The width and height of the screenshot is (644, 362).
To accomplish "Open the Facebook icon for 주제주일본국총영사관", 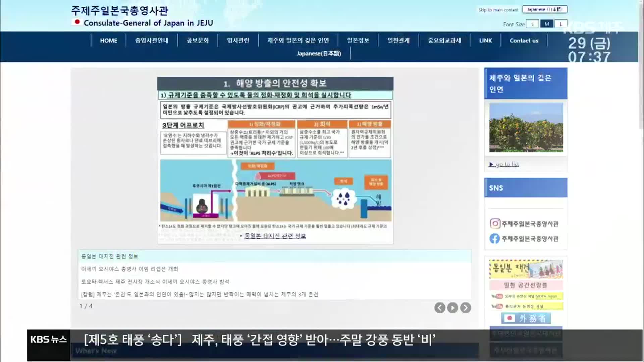I will tap(495, 239).
